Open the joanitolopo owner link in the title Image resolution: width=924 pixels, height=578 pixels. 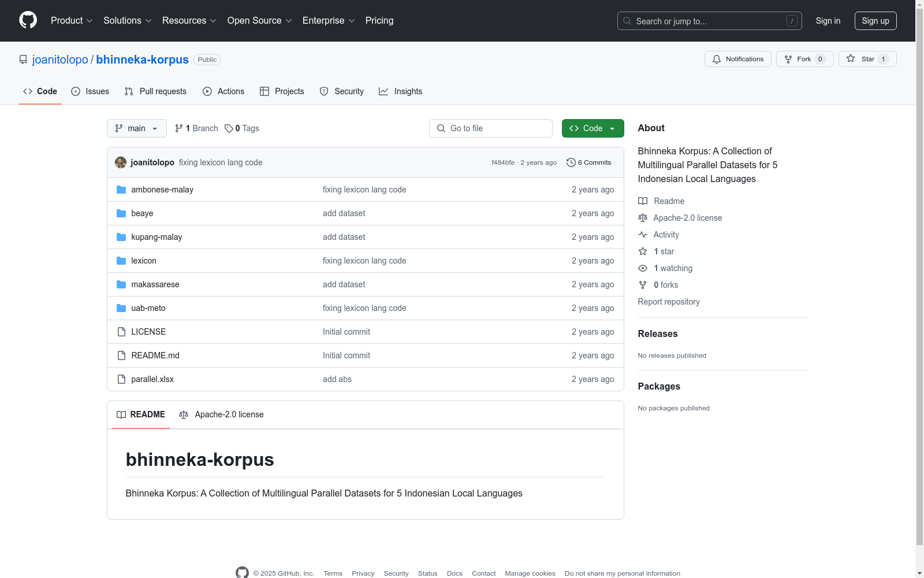(x=60, y=60)
